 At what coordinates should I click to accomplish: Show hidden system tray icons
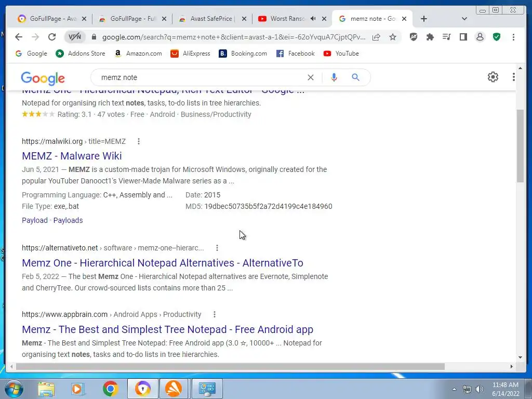(x=454, y=389)
